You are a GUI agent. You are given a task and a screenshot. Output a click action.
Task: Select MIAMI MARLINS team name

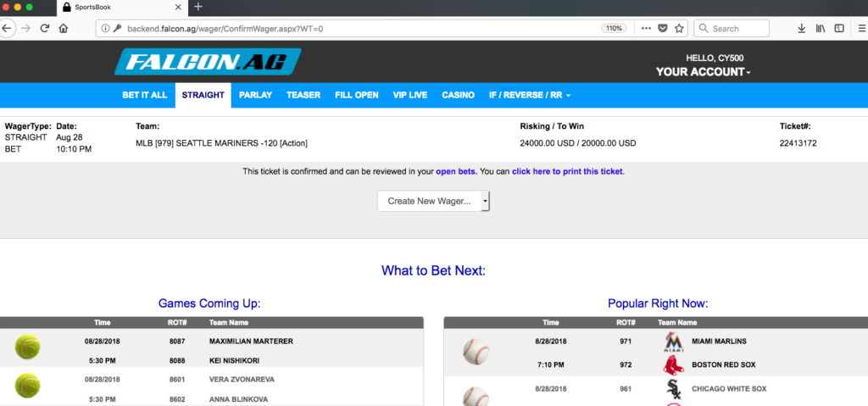pos(719,342)
